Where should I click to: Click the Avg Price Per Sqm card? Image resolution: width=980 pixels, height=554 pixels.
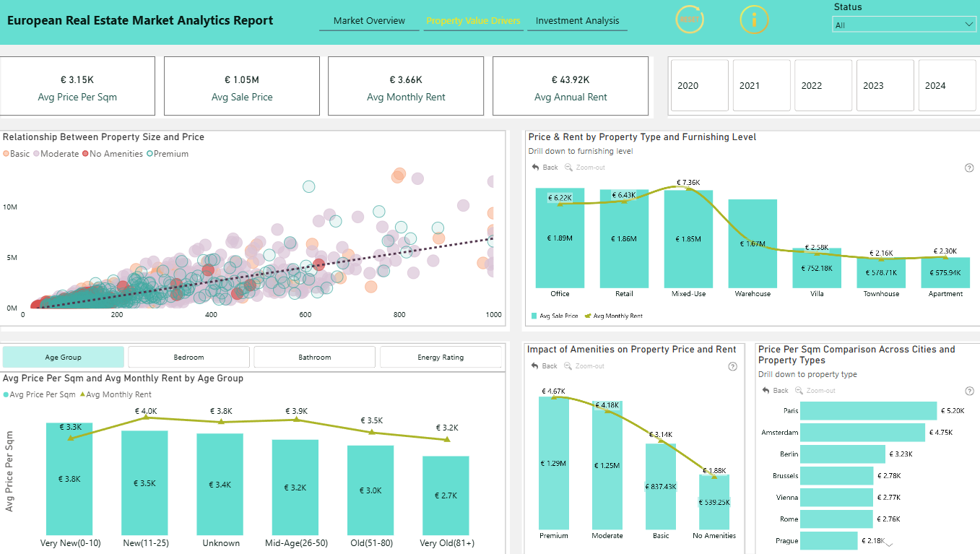(77, 86)
